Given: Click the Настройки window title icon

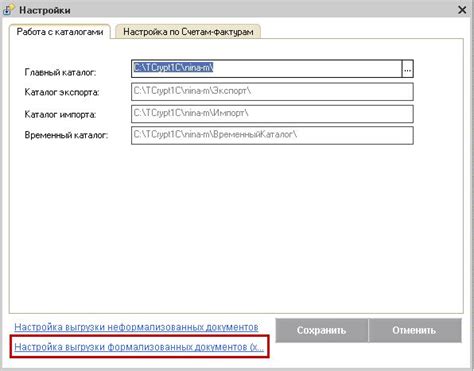Looking at the screenshot, I should pos(8,10).
